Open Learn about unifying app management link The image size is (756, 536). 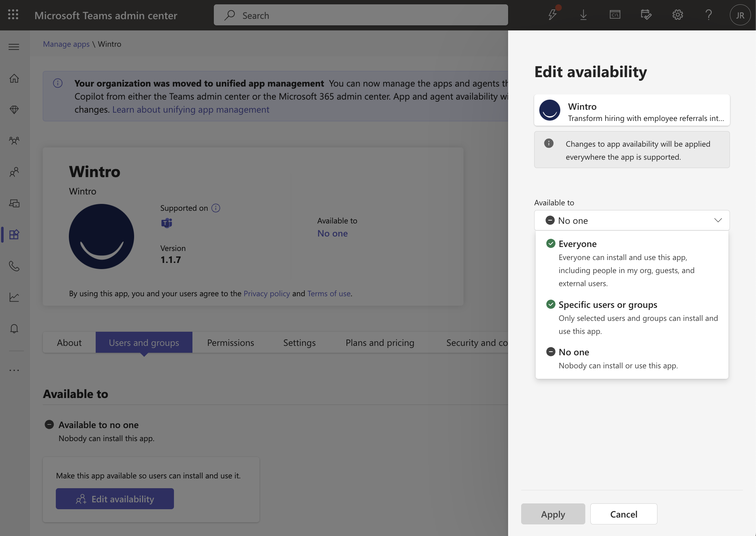191,109
